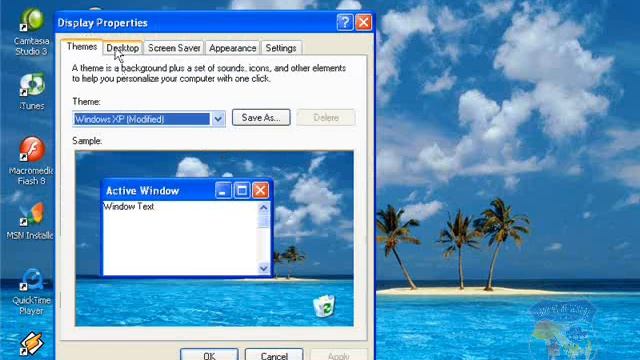The image size is (640, 360).
Task: Click the sample Active Window minimize button
Action: (223, 190)
